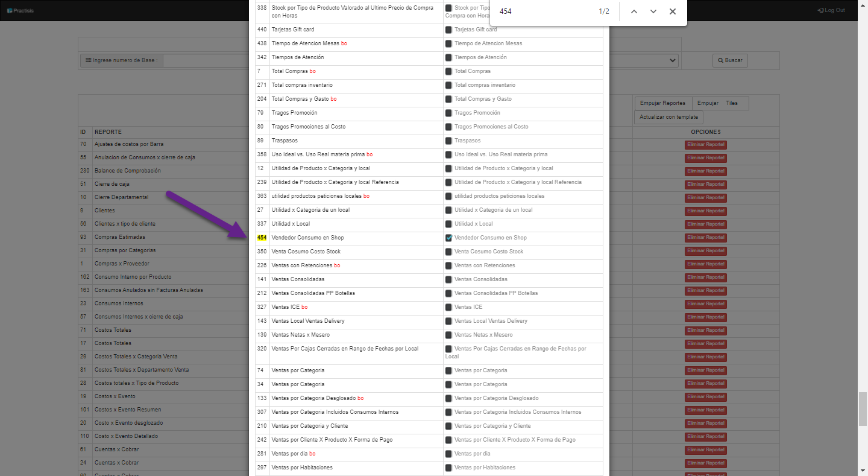Click the Log Out link
This screenshot has height=476, width=868.
click(831, 10)
